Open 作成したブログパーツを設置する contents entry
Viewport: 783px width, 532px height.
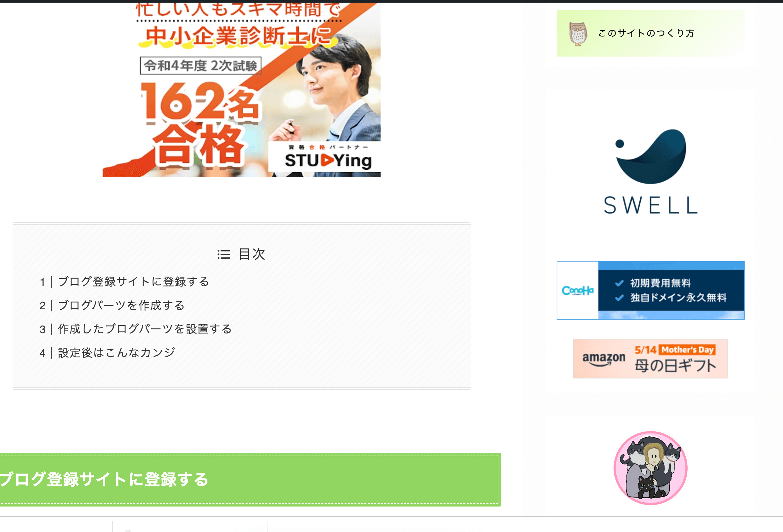coord(145,329)
